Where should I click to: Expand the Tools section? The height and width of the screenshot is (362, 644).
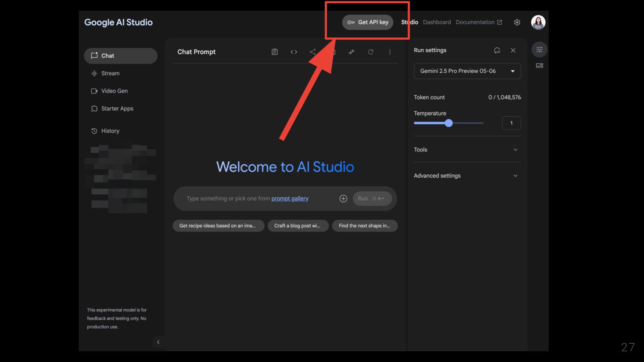[x=467, y=150]
